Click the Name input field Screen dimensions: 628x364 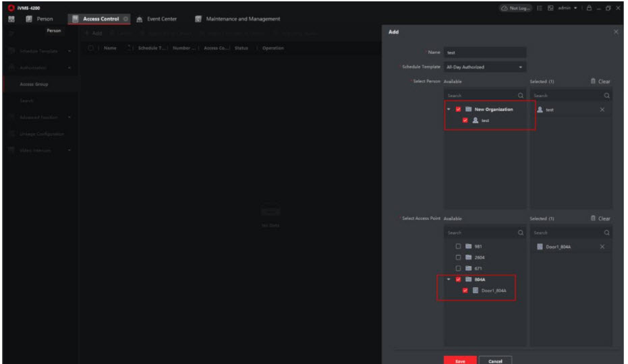(484, 53)
